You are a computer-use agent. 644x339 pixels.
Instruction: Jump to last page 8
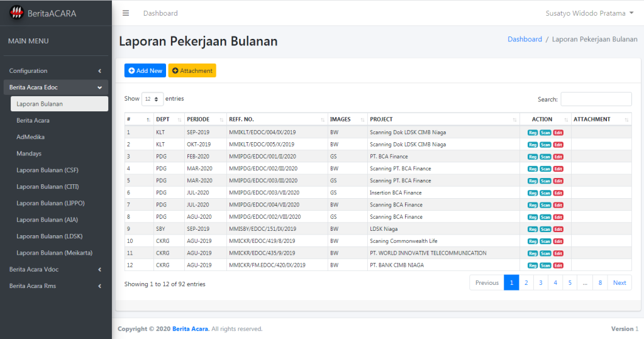[x=600, y=282]
